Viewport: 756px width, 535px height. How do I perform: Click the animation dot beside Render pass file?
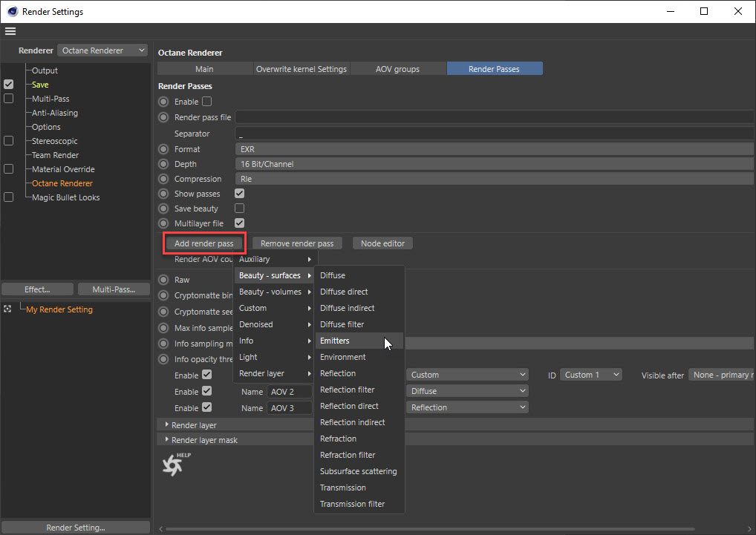163,117
